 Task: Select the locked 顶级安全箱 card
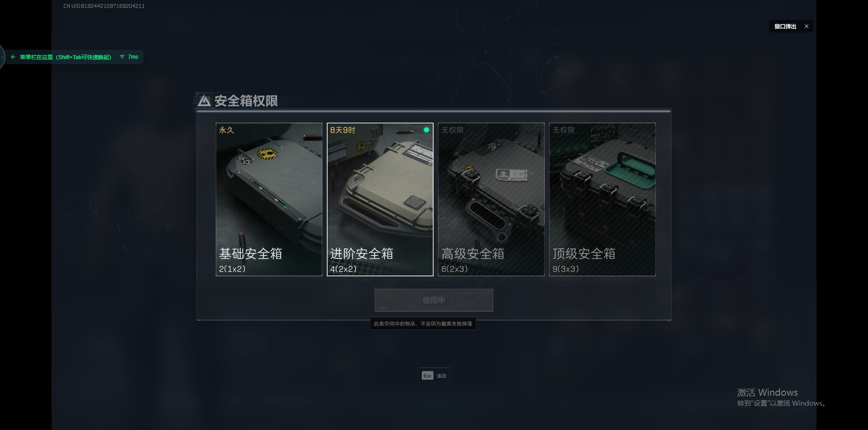coord(602,199)
